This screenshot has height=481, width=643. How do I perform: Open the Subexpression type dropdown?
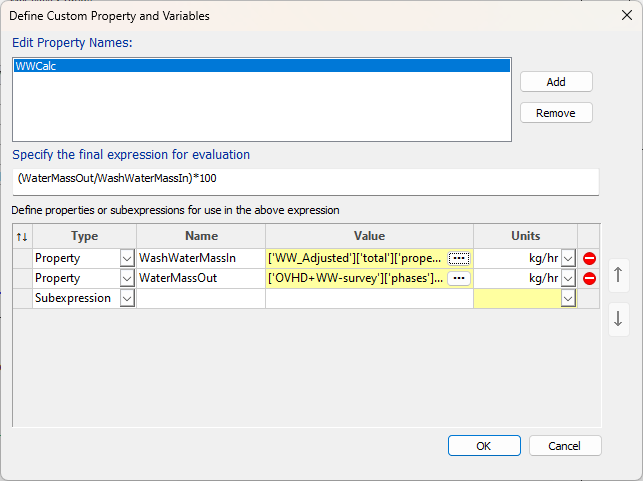tap(127, 299)
